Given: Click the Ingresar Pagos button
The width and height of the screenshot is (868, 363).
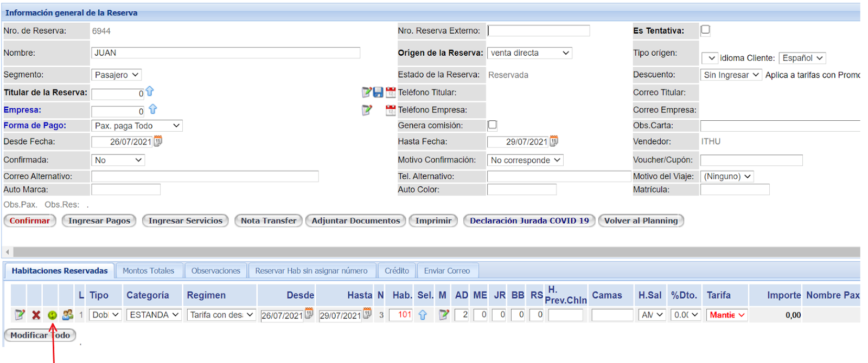Looking at the screenshot, I should (99, 221).
